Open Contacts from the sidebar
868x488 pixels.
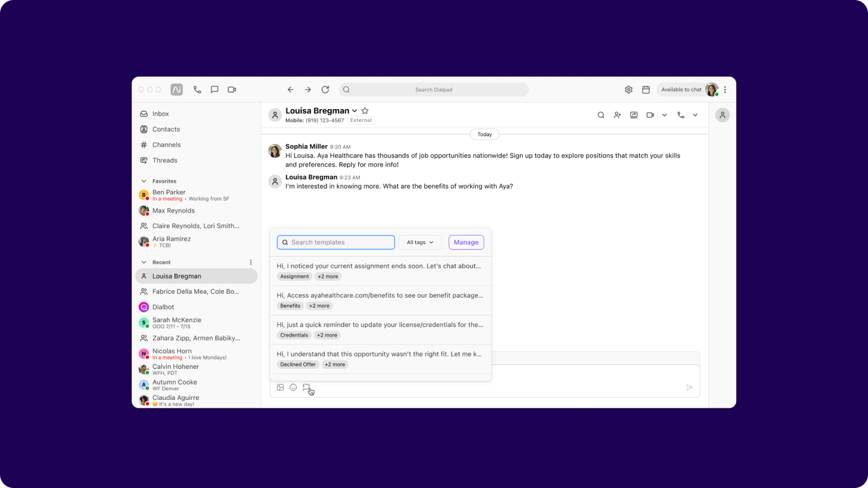point(166,129)
